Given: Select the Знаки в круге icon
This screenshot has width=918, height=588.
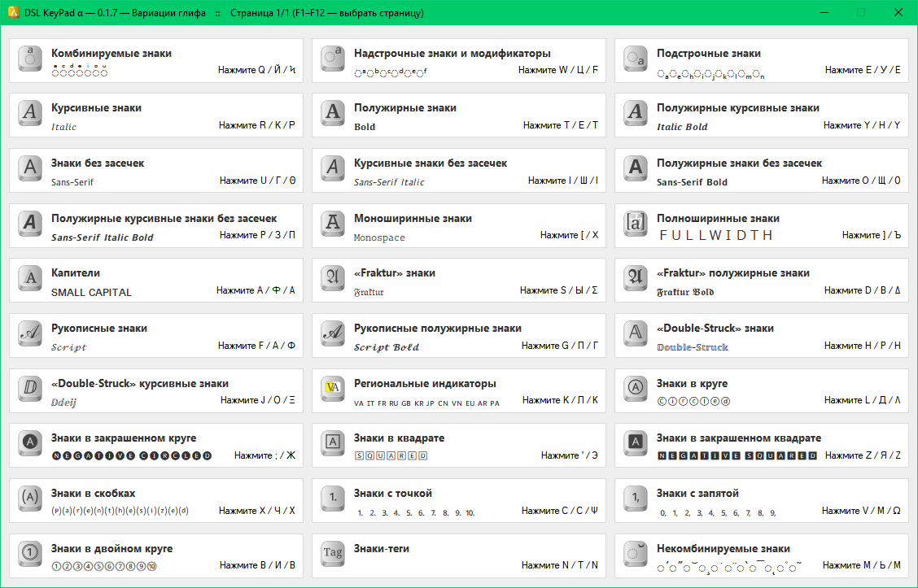Looking at the screenshot, I should click(x=636, y=390).
